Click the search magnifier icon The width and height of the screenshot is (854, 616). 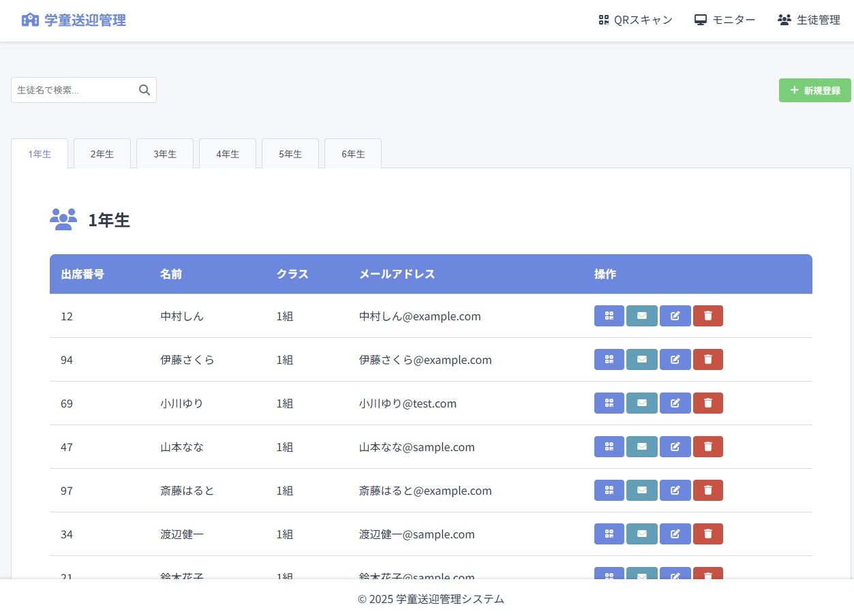coord(143,89)
